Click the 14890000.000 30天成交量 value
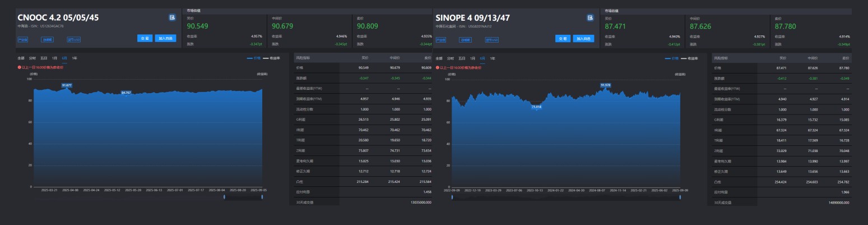Screen dimensions: 868x225 click(x=839, y=202)
